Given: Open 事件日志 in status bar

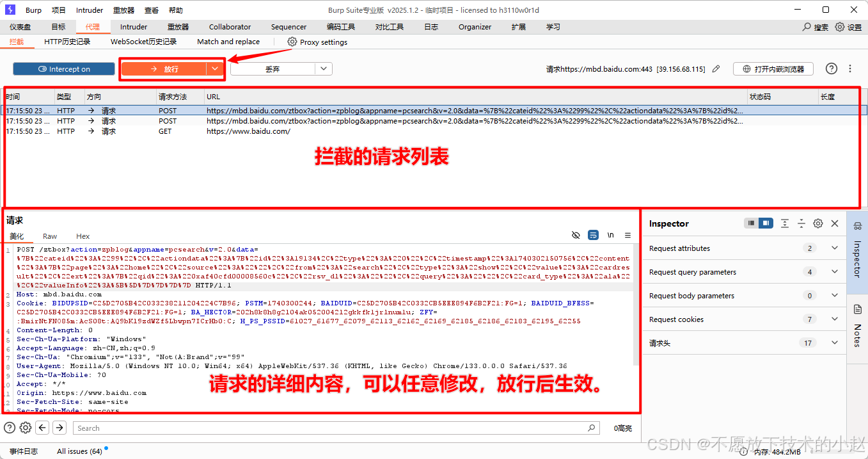Looking at the screenshot, I should [x=24, y=451].
